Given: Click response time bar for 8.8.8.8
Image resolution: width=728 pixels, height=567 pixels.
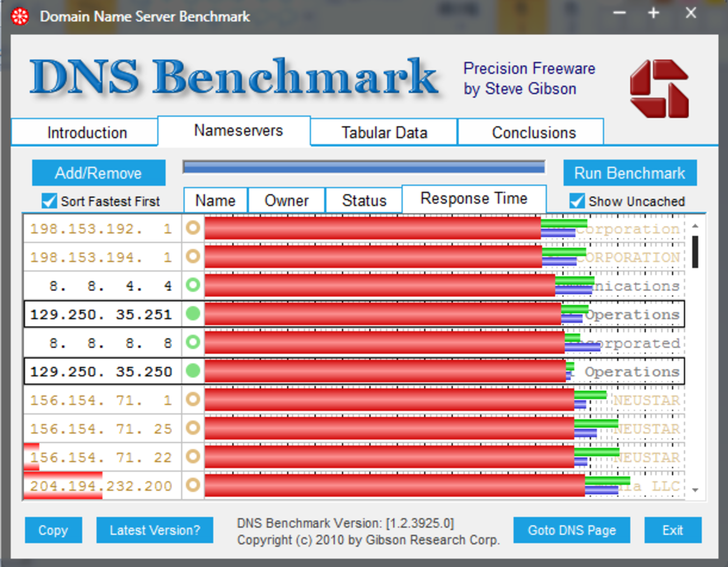Looking at the screenshot, I should tap(384, 343).
